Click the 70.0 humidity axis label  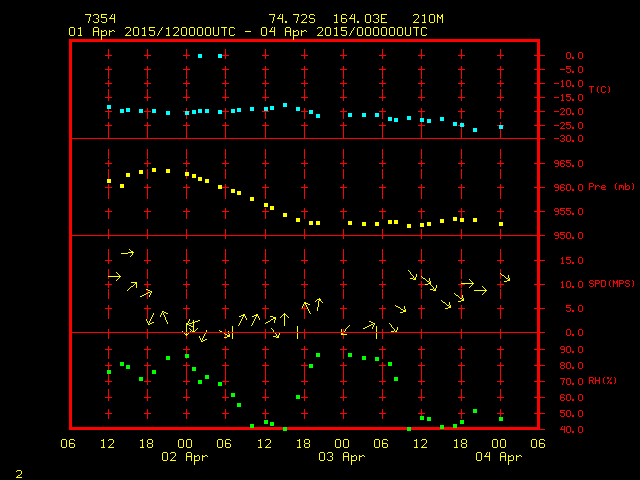click(x=571, y=382)
